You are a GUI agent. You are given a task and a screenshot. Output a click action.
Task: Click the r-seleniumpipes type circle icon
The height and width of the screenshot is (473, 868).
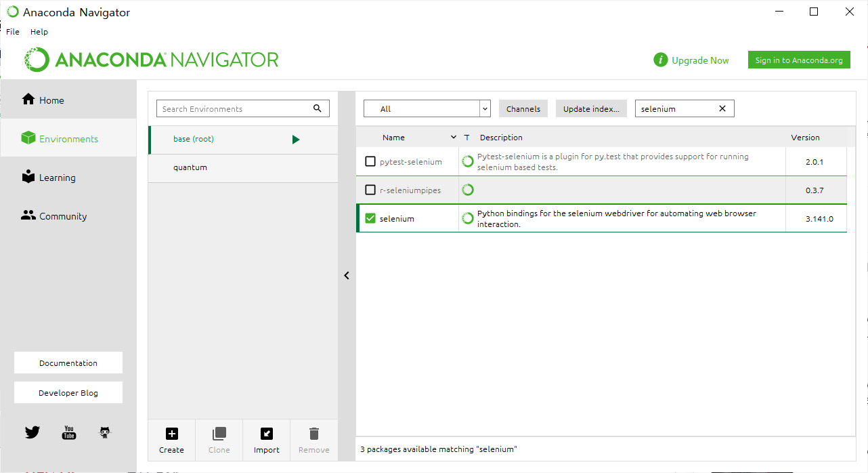(x=467, y=190)
